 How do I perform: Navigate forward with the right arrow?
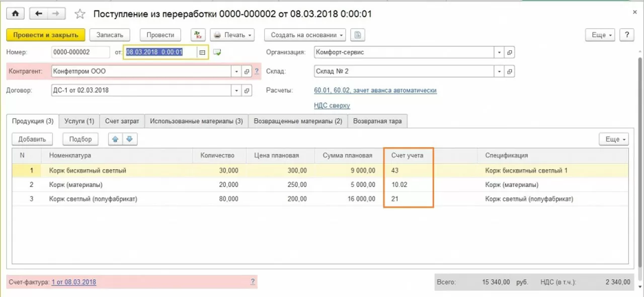(56, 14)
